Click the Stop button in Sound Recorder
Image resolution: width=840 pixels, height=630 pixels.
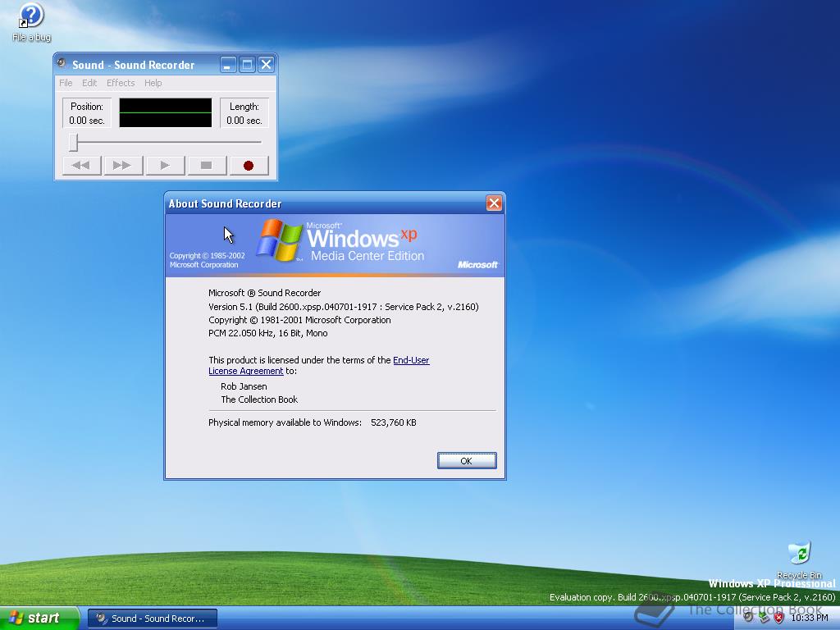(x=207, y=166)
